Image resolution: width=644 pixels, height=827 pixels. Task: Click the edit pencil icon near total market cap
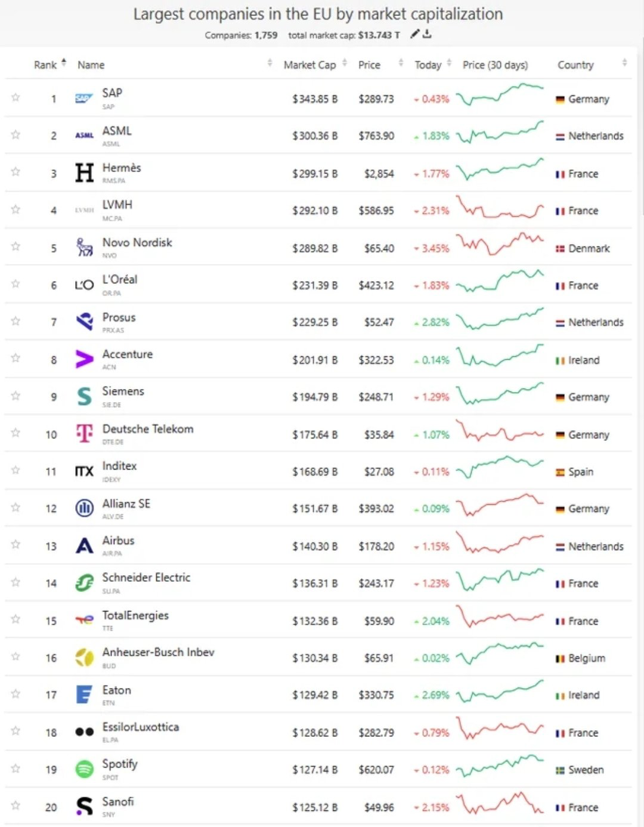click(414, 35)
